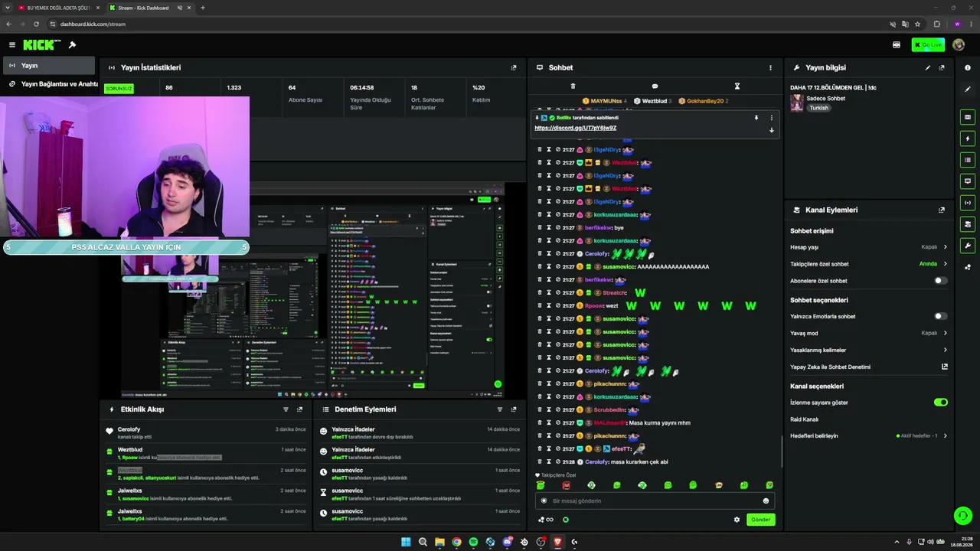The width and height of the screenshot is (980, 551).
Task: Delete berfikekw's bye message
Action: click(x=540, y=228)
